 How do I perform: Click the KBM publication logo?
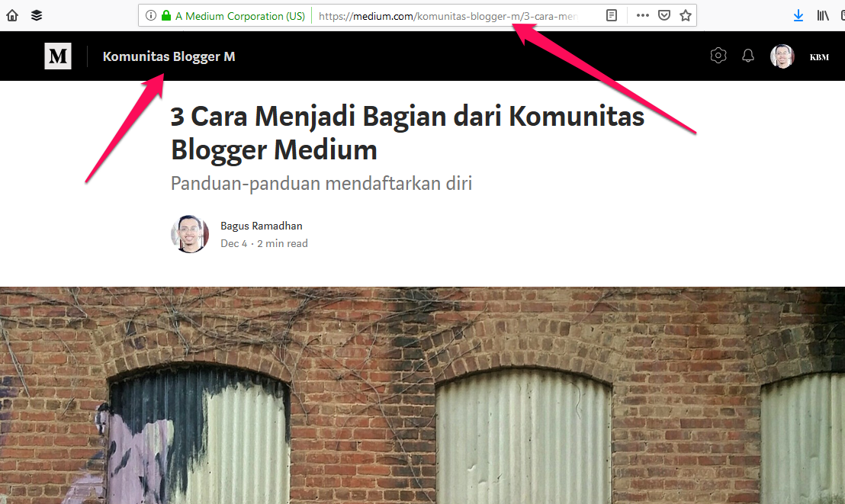pyautogui.click(x=819, y=57)
